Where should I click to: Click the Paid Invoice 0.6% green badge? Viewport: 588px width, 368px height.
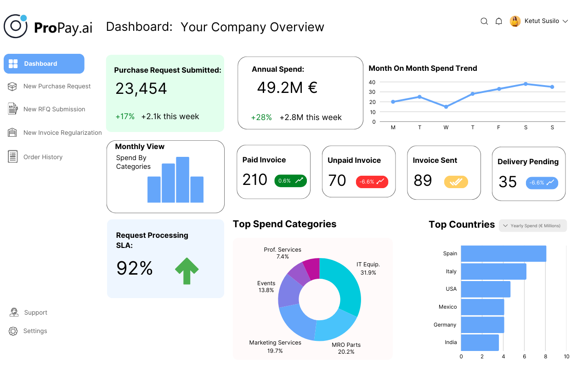click(x=290, y=181)
